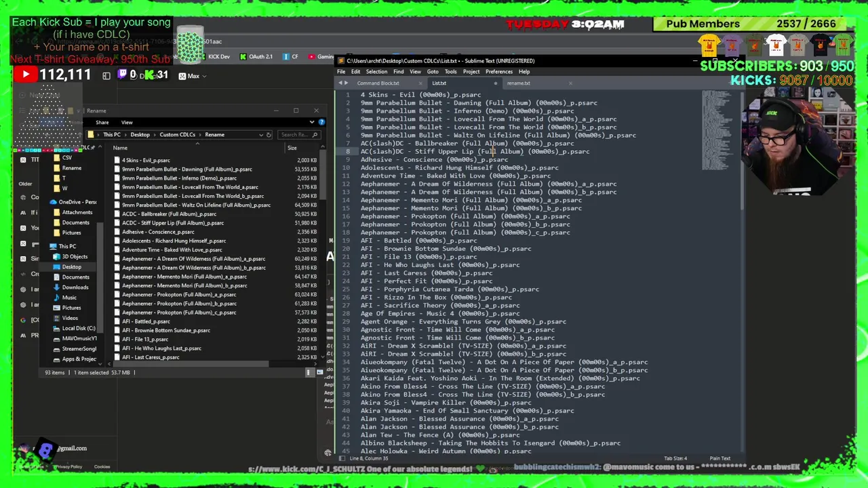Open Sublime Project menu

pos(471,72)
